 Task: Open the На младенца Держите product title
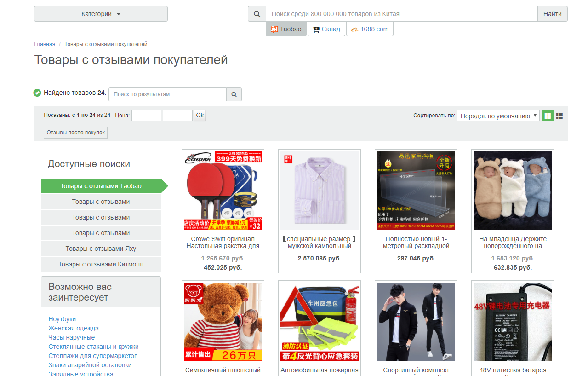(x=513, y=243)
